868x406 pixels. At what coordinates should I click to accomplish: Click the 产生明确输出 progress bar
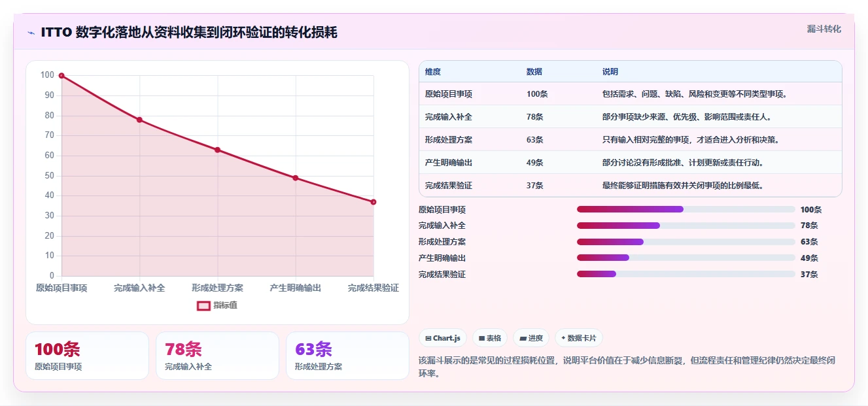[x=686, y=258]
